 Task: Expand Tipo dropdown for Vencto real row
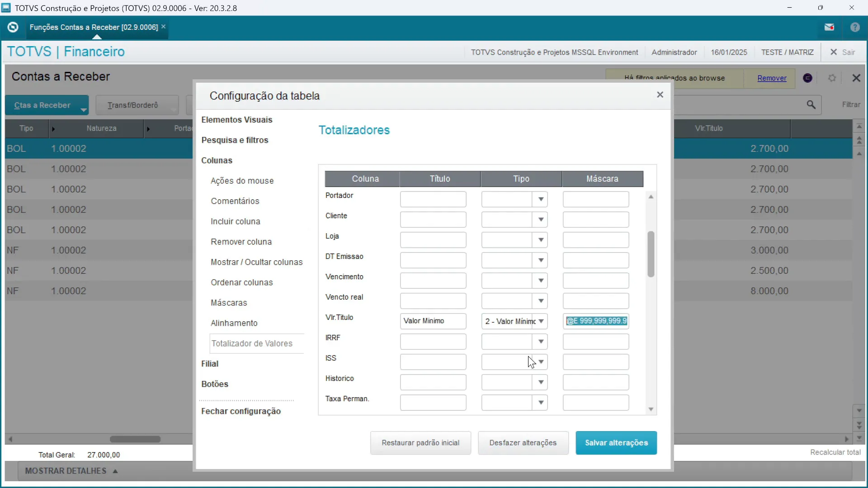(x=541, y=301)
